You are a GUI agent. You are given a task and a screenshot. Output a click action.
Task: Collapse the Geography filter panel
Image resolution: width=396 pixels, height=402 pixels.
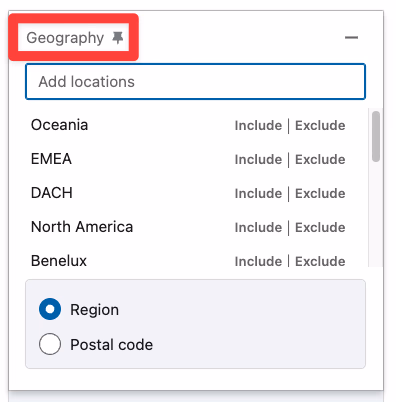(x=351, y=38)
